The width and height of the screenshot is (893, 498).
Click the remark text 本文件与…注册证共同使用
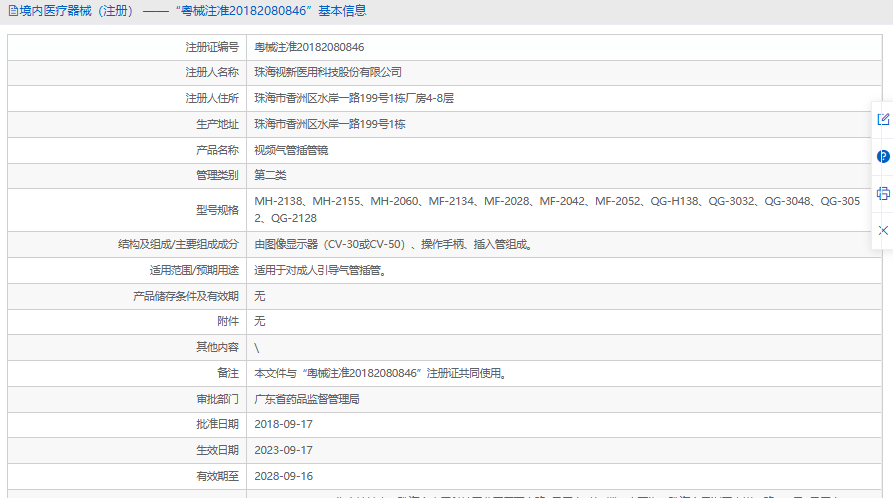(x=381, y=373)
